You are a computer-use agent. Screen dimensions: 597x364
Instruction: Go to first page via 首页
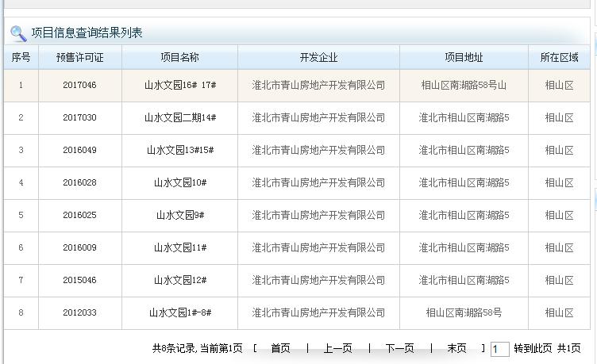point(280,348)
